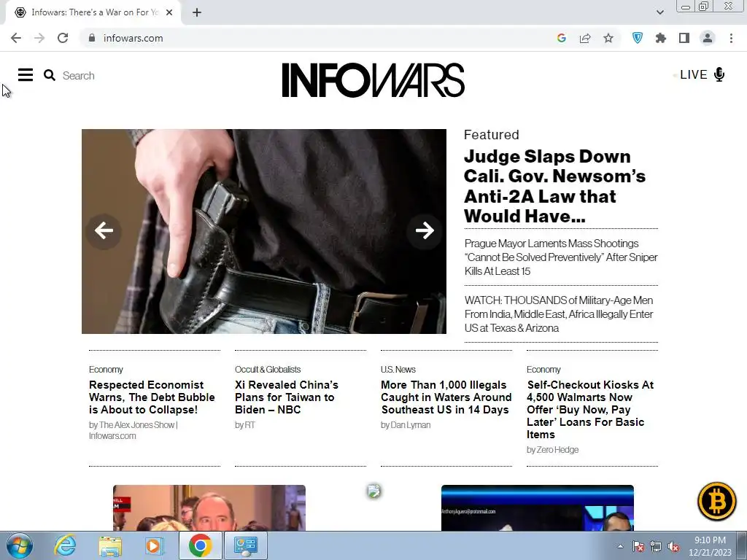
Task: Open the Xi Revealed China's Plans article
Action: (x=286, y=397)
